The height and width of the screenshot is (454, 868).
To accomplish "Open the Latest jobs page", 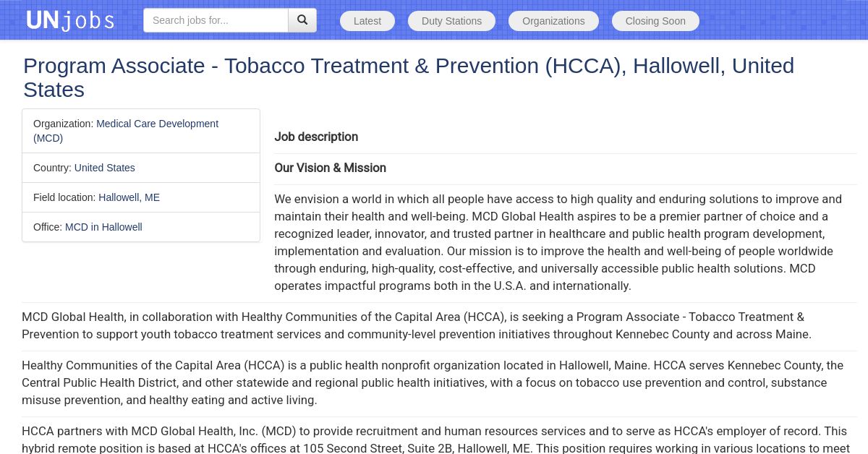I will (x=367, y=21).
